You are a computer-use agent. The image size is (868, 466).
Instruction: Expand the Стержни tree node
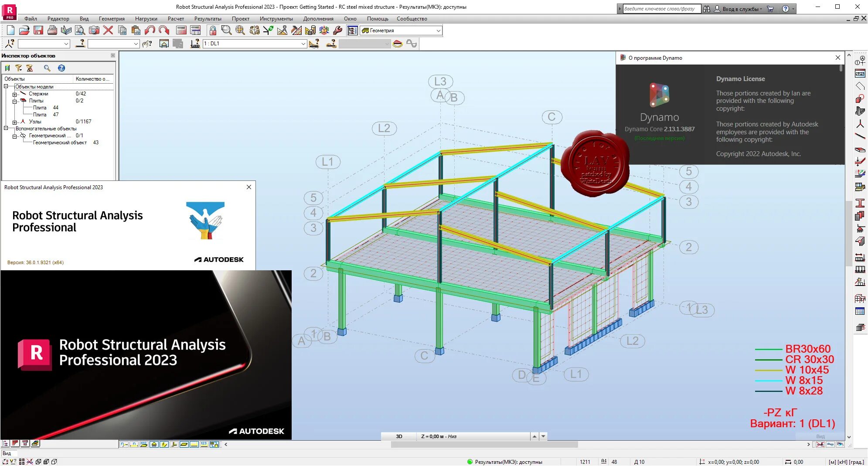(14, 94)
